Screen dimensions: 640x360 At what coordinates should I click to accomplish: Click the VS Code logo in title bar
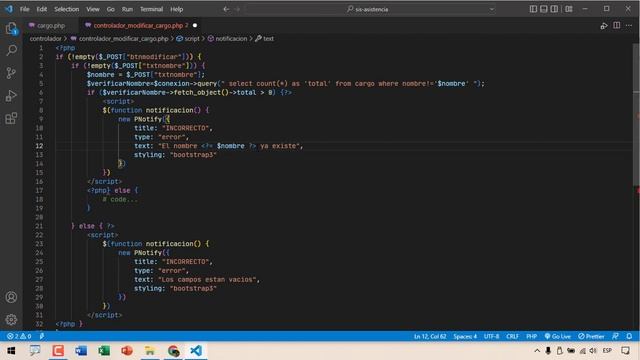point(9,9)
